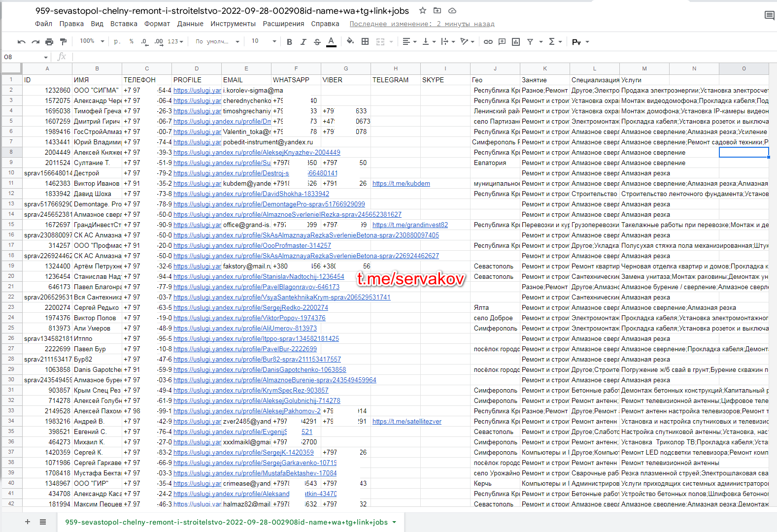Viewport: 777px width, 532px height.
Task: Select the TELEGRAM header cell
Action: click(x=396, y=80)
